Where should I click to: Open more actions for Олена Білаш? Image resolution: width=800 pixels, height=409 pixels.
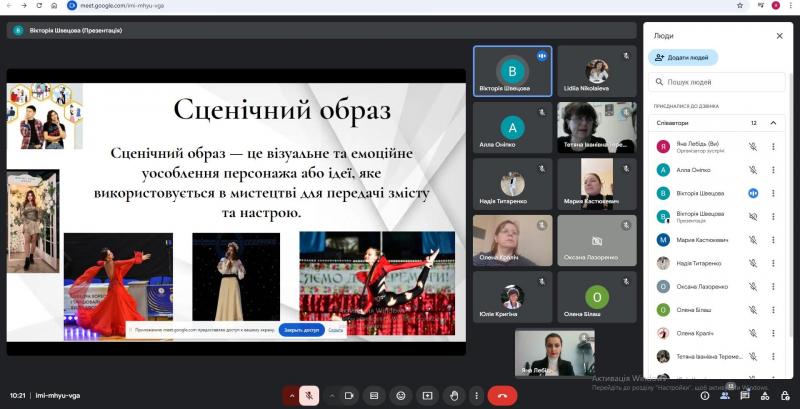point(773,310)
